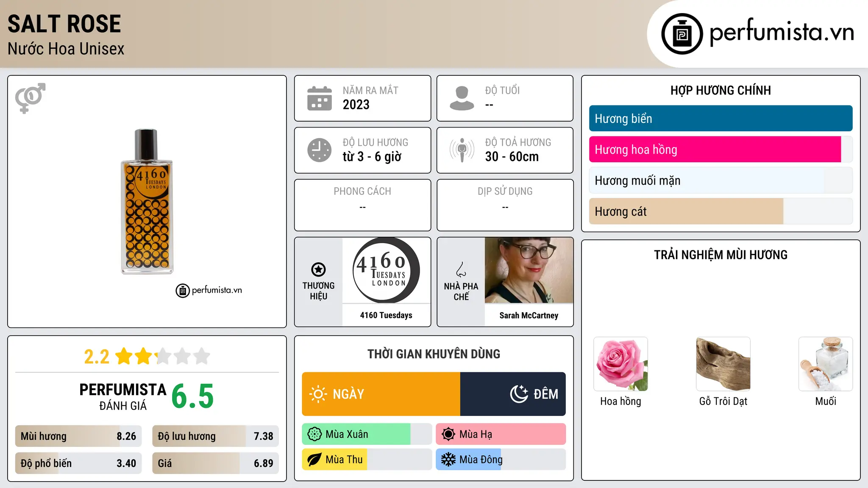Open the Gỗ Trôi Dạt driftwood note image
Viewport: 868px width, 488px height.
[723, 364]
